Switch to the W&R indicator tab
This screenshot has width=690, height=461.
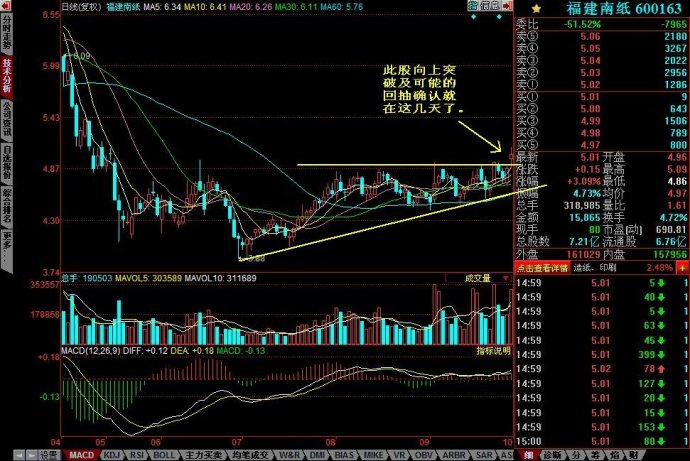[x=289, y=455]
